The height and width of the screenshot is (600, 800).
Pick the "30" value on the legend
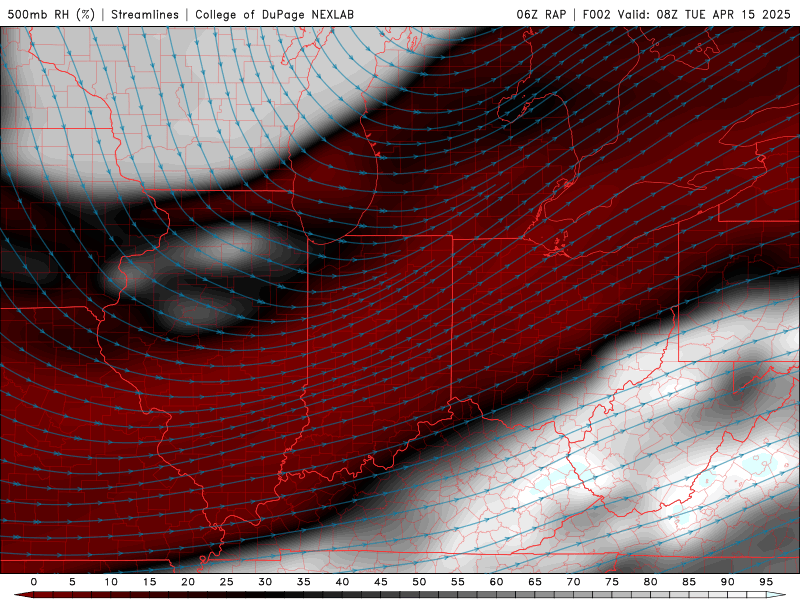tap(265, 582)
